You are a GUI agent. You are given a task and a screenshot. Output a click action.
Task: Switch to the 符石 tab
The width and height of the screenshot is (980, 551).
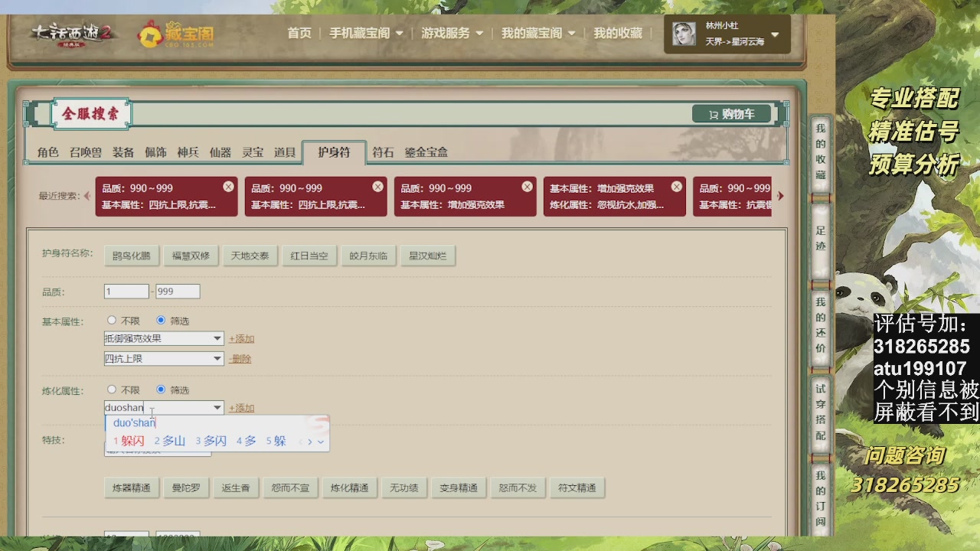(383, 152)
